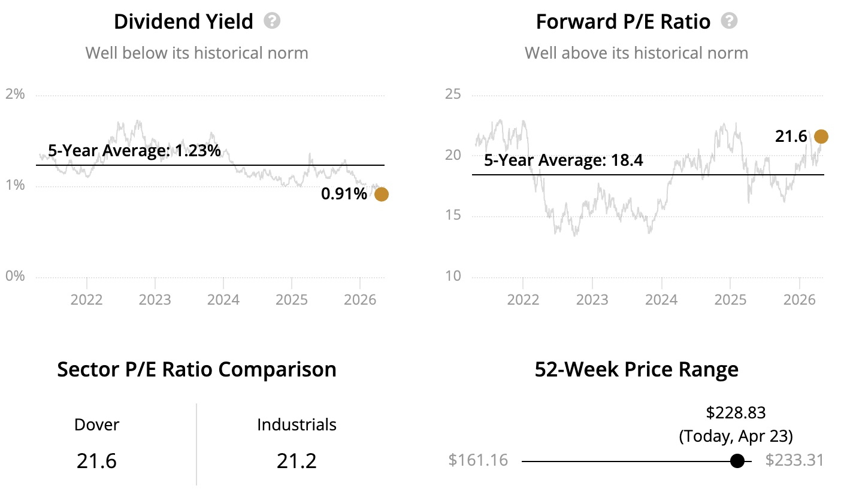
Task: Select today's price $228.83
Action: (x=736, y=412)
